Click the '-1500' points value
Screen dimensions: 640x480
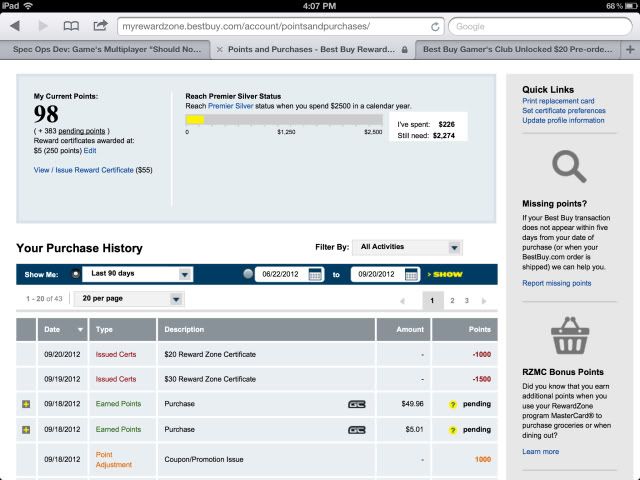click(482, 379)
